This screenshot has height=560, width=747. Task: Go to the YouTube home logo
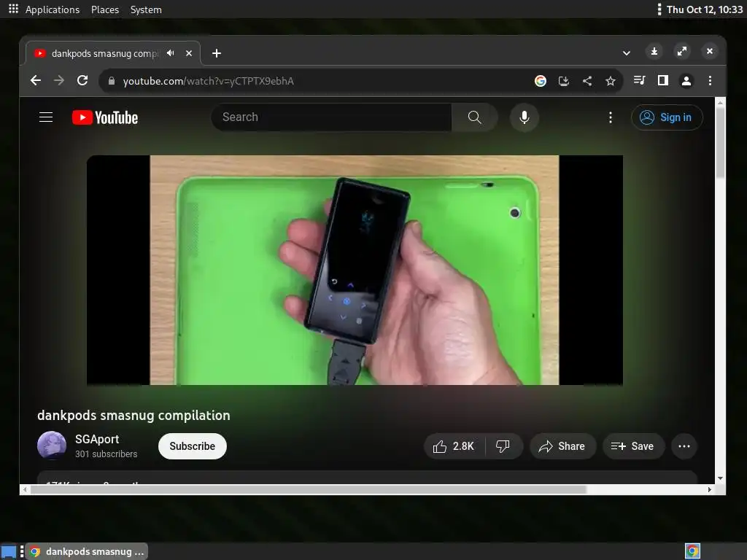click(105, 117)
